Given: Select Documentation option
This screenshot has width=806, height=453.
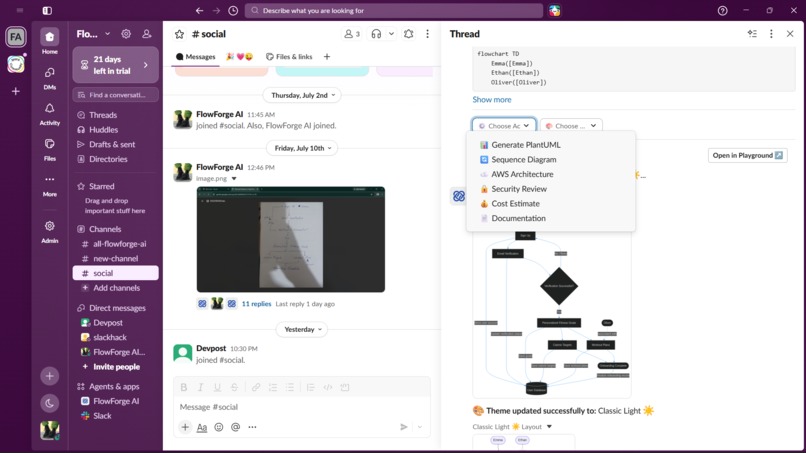Looking at the screenshot, I should pos(551,218).
